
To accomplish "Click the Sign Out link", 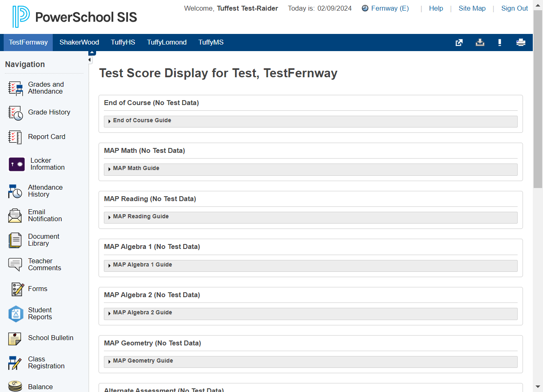I will pos(514,8).
